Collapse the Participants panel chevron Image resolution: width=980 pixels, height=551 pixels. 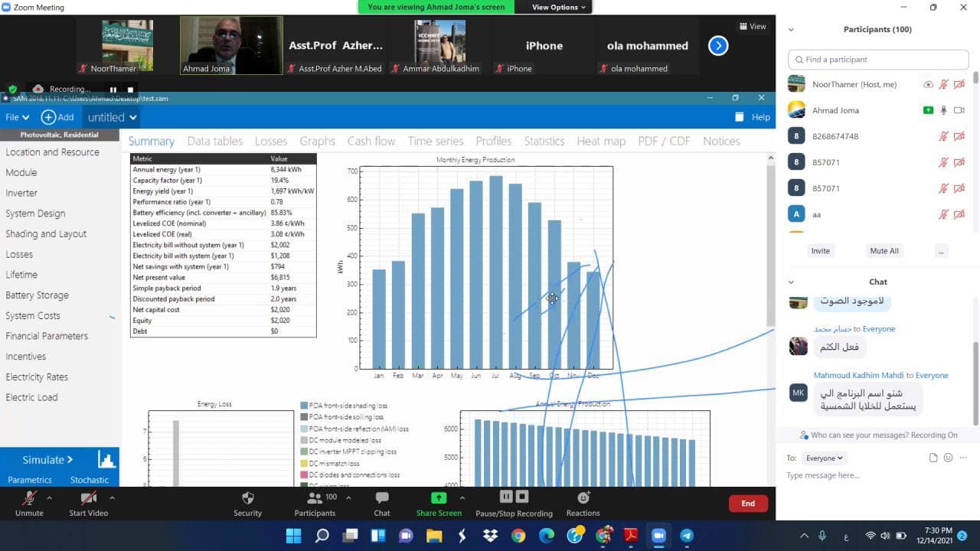[791, 30]
